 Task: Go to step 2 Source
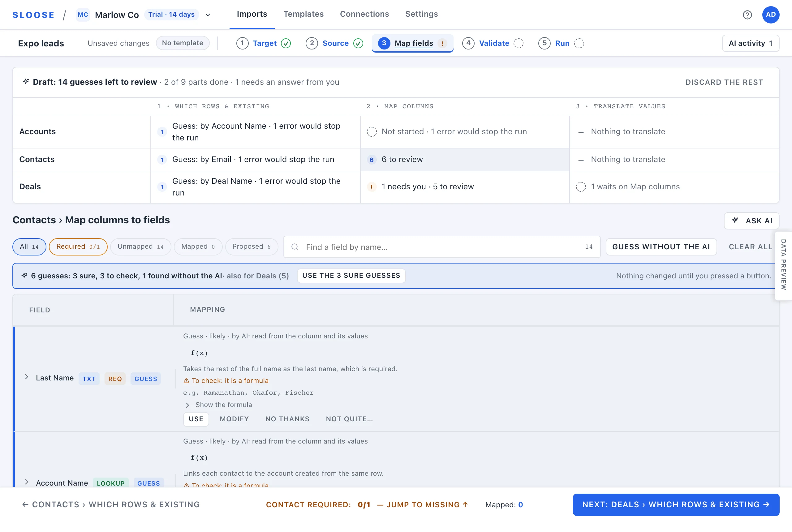[x=334, y=43]
